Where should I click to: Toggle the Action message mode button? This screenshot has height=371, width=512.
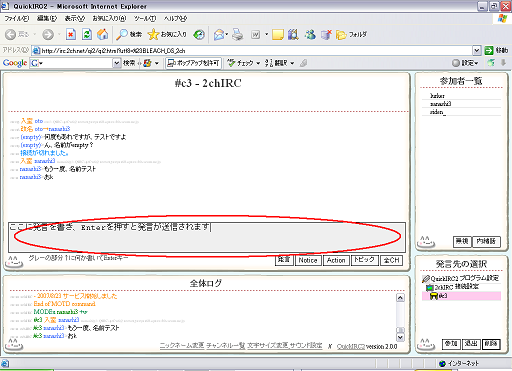click(x=336, y=260)
